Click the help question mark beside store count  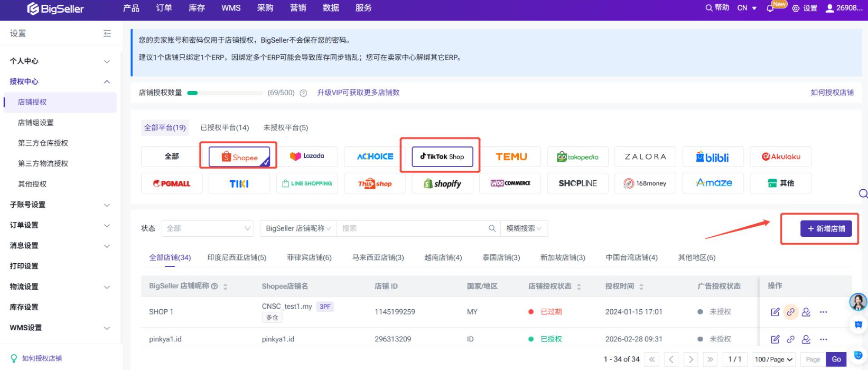pyautogui.click(x=303, y=93)
